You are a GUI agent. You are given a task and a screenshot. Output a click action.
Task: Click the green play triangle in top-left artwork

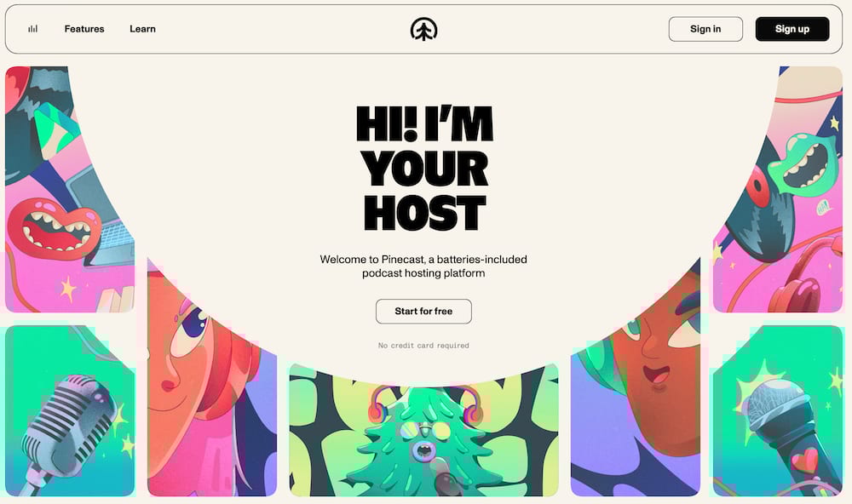click(x=55, y=129)
